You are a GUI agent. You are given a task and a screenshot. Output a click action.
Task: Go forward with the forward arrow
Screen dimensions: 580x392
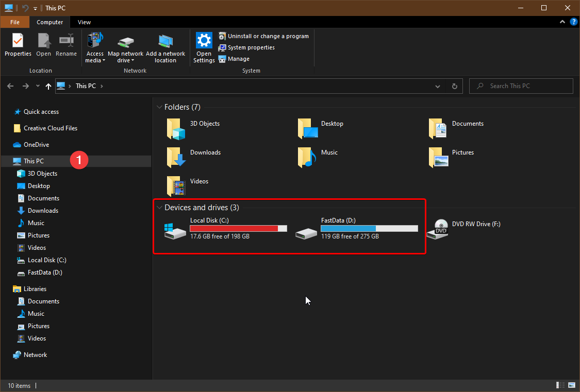click(26, 86)
